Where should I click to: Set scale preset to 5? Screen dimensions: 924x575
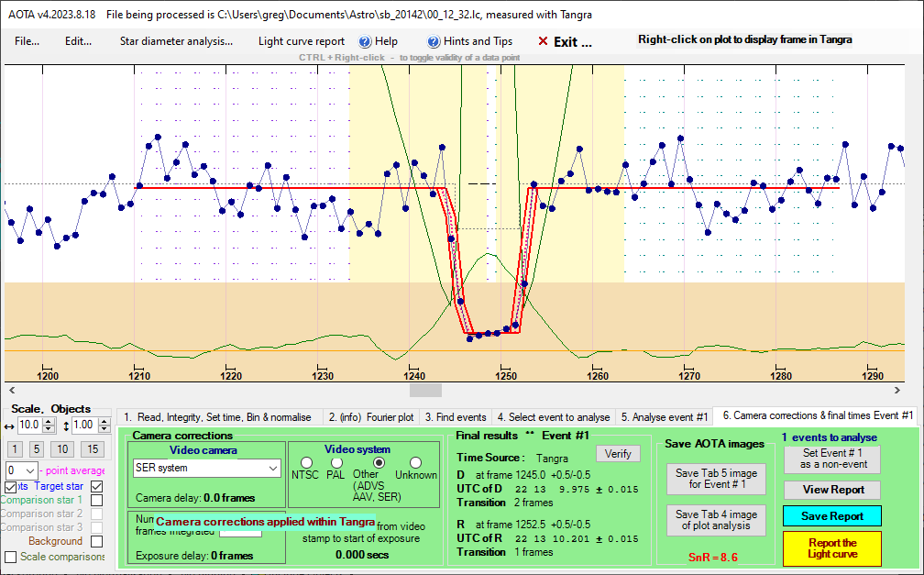coord(36,449)
